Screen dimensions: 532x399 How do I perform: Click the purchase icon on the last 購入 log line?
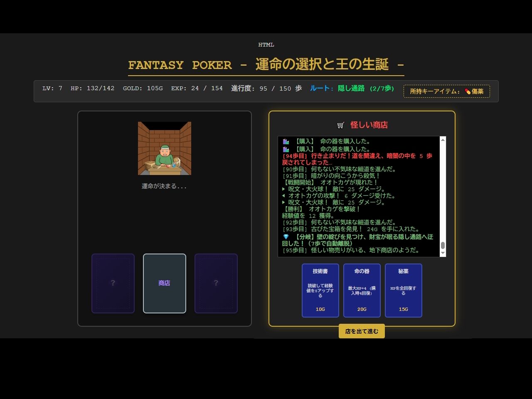[286, 149]
